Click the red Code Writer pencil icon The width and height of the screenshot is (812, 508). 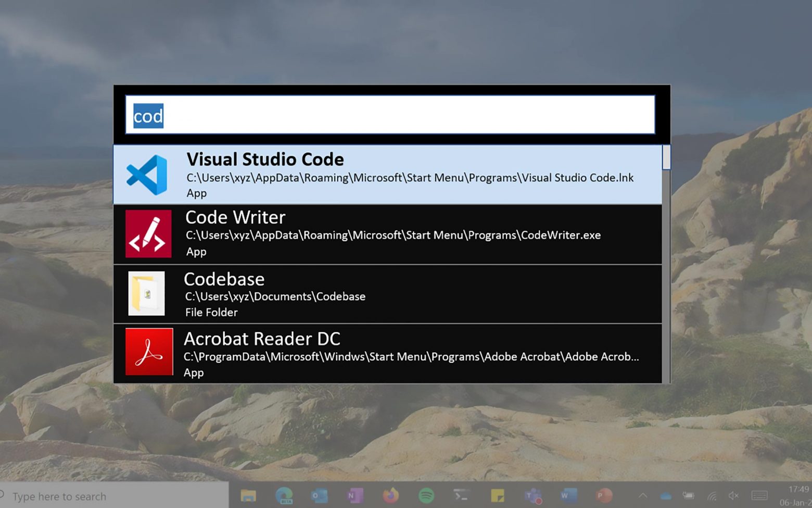pos(148,234)
